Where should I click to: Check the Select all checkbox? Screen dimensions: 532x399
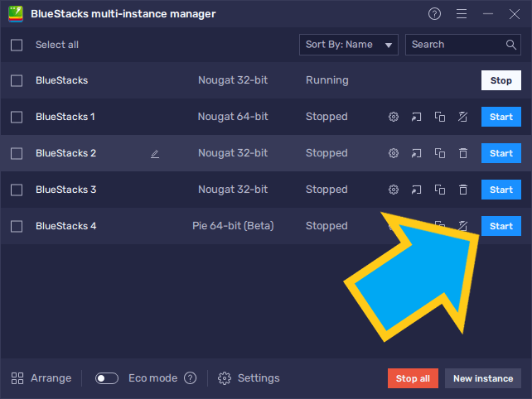[17, 45]
